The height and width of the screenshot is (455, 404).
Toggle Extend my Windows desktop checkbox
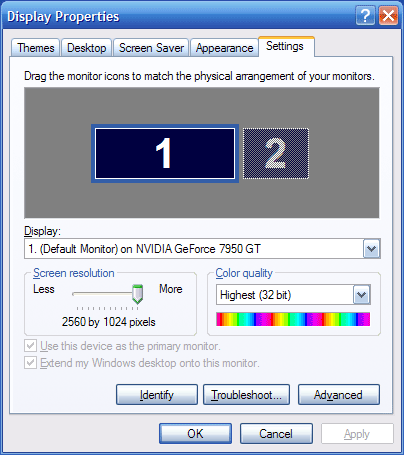tap(30, 363)
